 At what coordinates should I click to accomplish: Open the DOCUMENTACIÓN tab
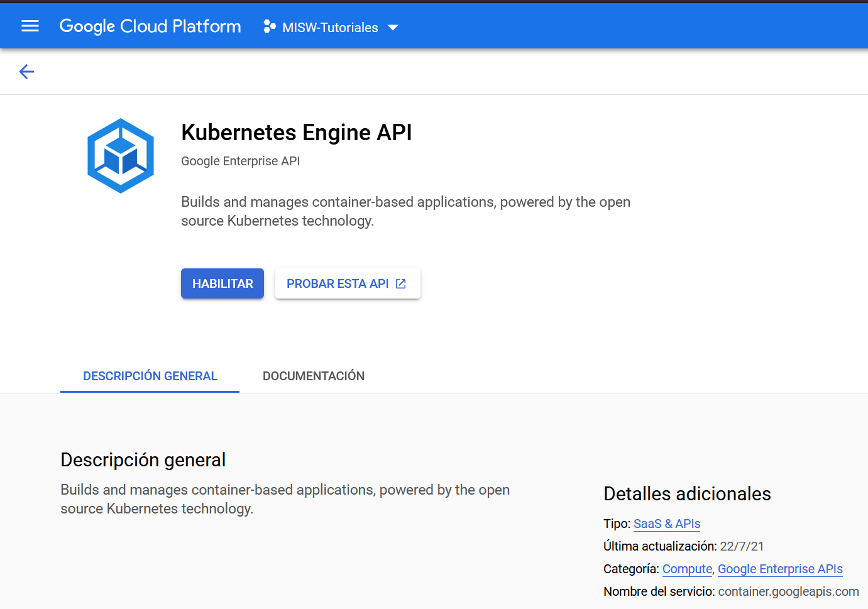[x=314, y=376]
